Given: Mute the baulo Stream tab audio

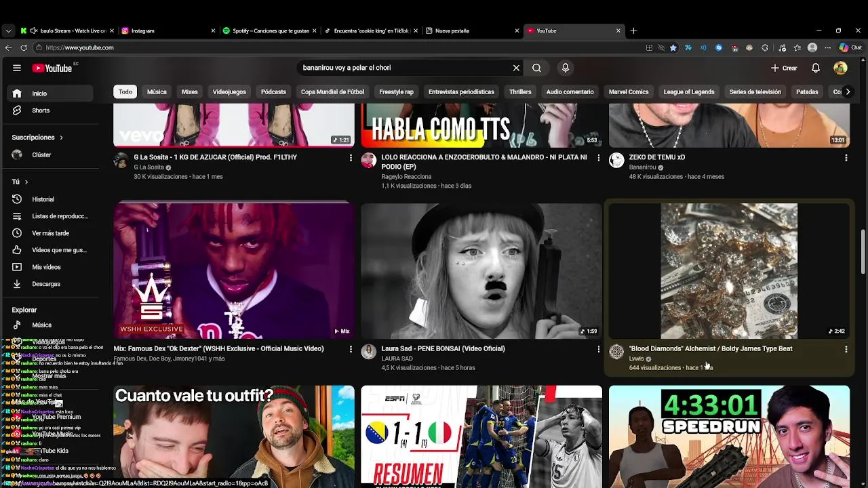Looking at the screenshot, I should click(x=33, y=30).
